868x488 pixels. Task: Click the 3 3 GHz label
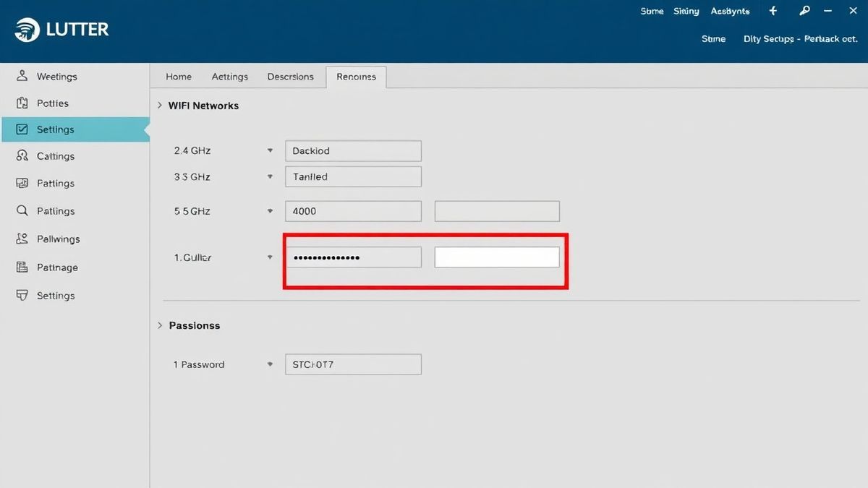192,176
